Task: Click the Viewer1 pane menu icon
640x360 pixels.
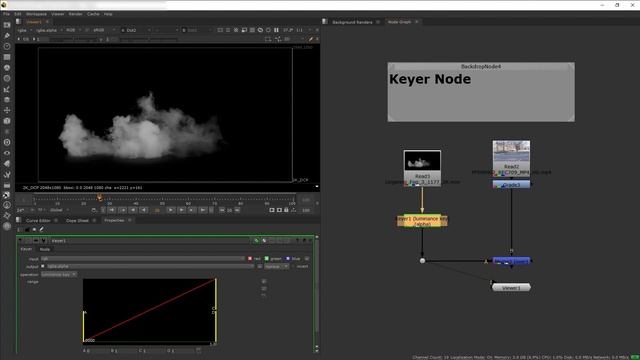Action: (x=18, y=22)
